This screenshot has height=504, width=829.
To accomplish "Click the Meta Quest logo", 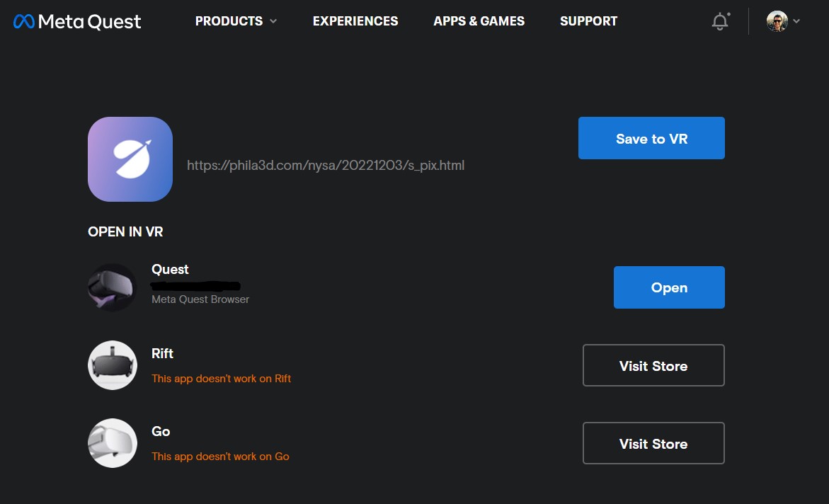I will click(77, 21).
